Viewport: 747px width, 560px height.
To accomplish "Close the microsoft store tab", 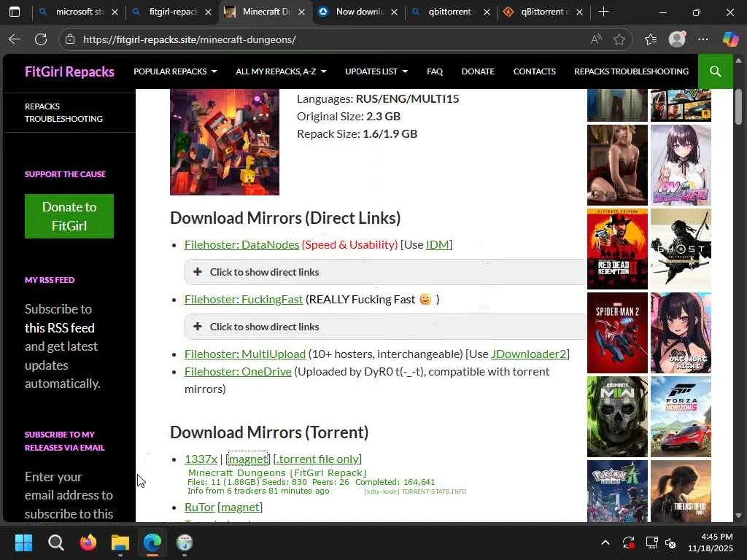I will (115, 12).
